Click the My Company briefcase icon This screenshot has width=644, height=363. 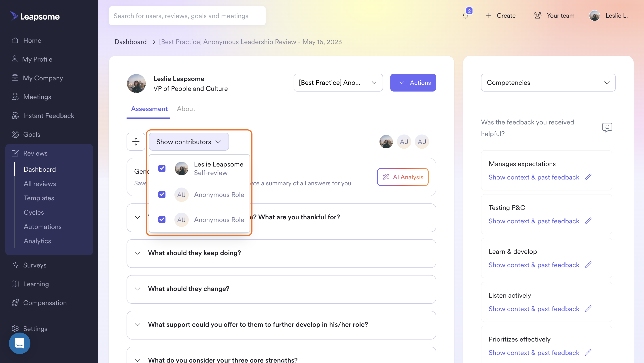(x=15, y=78)
